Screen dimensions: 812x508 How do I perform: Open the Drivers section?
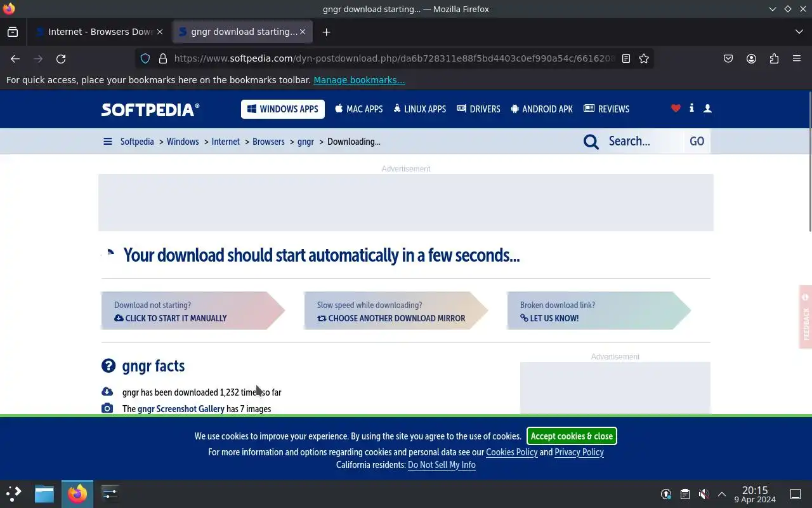pyautogui.click(x=479, y=109)
